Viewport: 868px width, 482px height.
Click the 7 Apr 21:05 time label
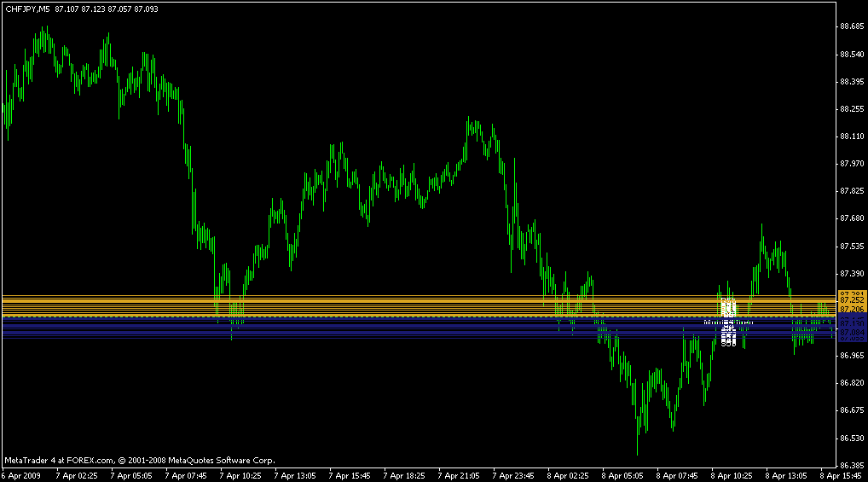pos(460,475)
